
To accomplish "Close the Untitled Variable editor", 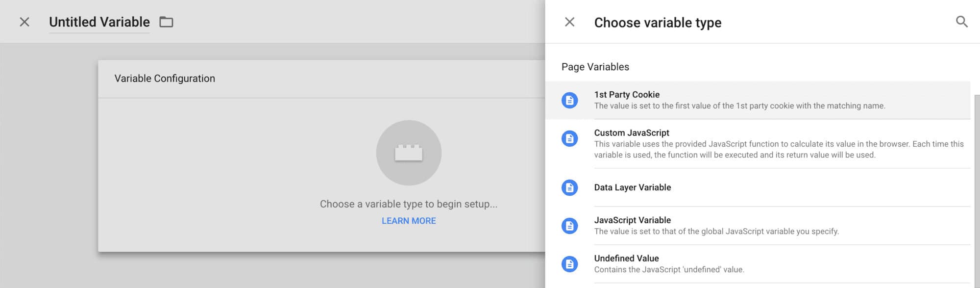I will point(24,22).
